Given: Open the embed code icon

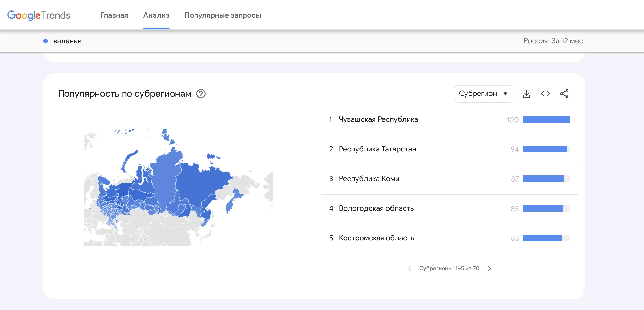Looking at the screenshot, I should (545, 94).
